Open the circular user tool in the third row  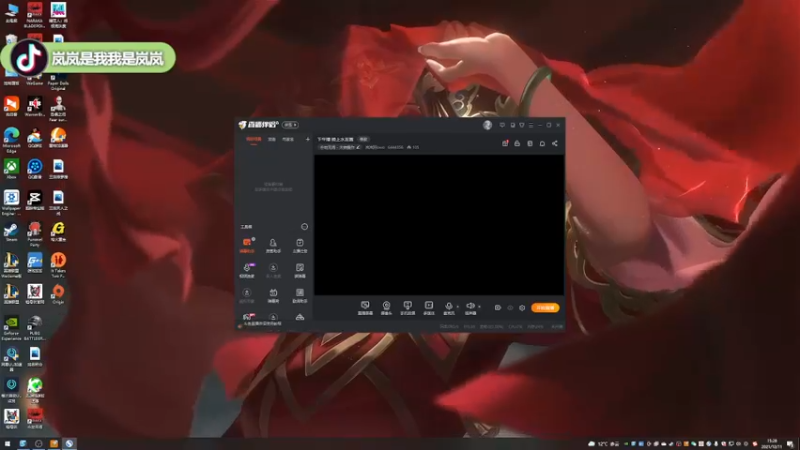pos(247,295)
